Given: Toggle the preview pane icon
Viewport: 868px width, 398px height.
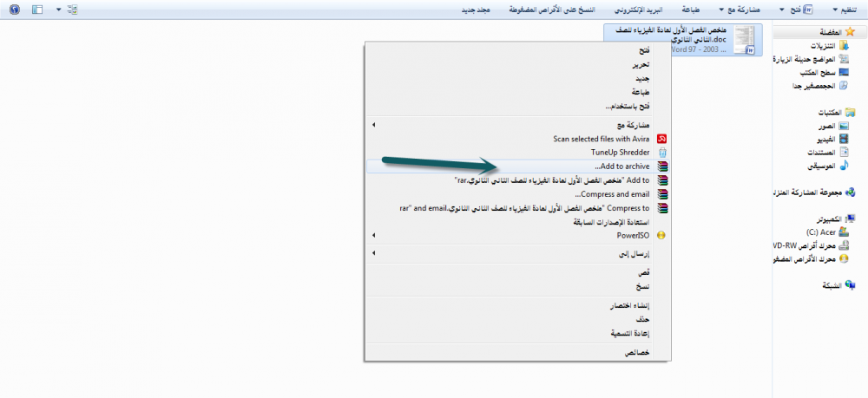Looking at the screenshot, I should click(36, 10).
